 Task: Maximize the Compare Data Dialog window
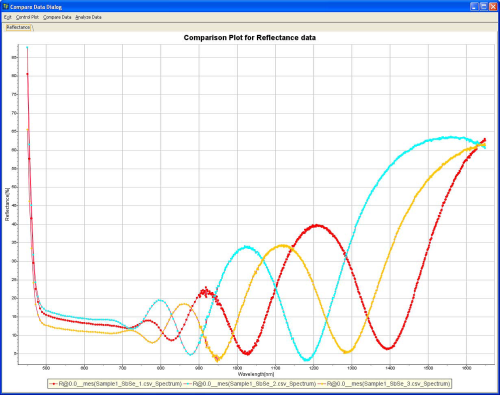coord(484,6)
